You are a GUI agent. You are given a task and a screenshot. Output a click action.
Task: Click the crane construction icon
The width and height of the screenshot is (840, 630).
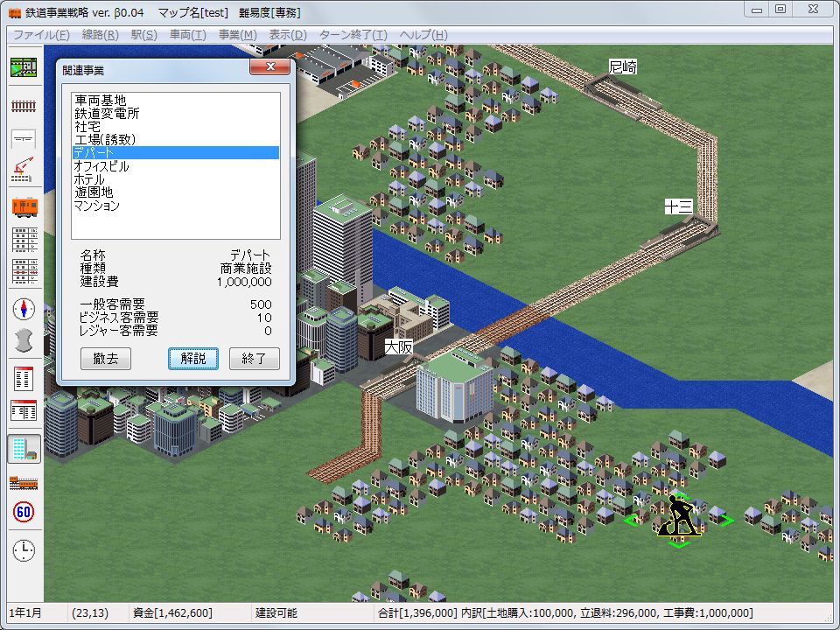coord(24,171)
